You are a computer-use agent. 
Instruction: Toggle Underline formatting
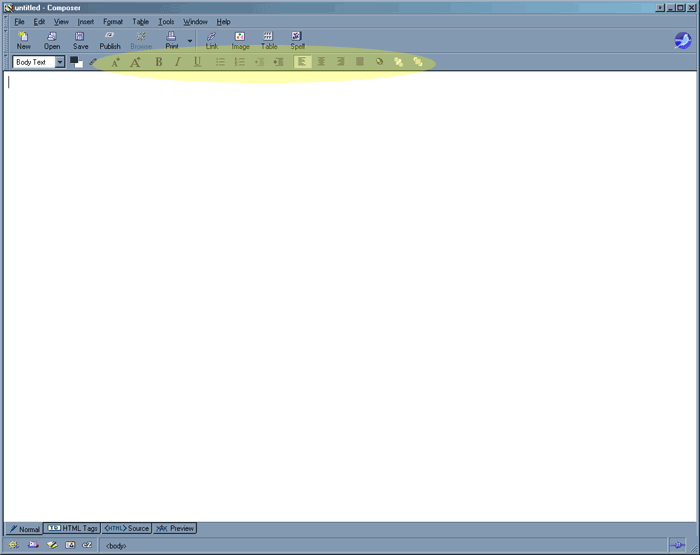[x=197, y=62]
